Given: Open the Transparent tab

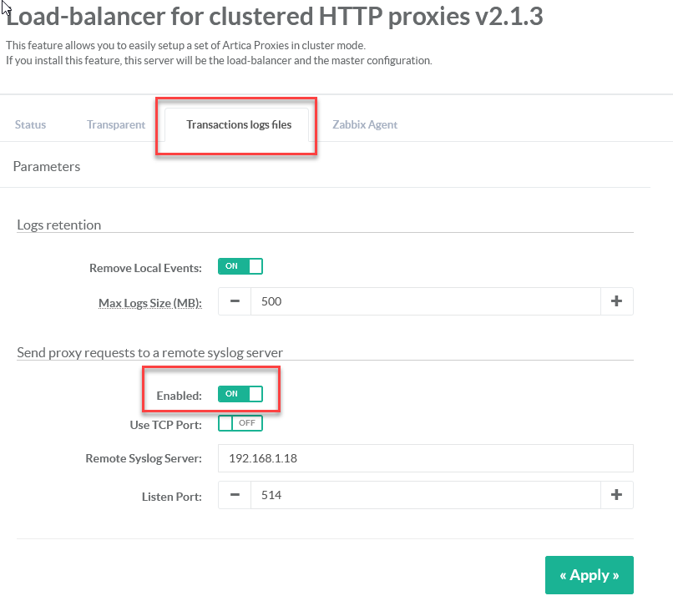Looking at the screenshot, I should click(x=116, y=124).
